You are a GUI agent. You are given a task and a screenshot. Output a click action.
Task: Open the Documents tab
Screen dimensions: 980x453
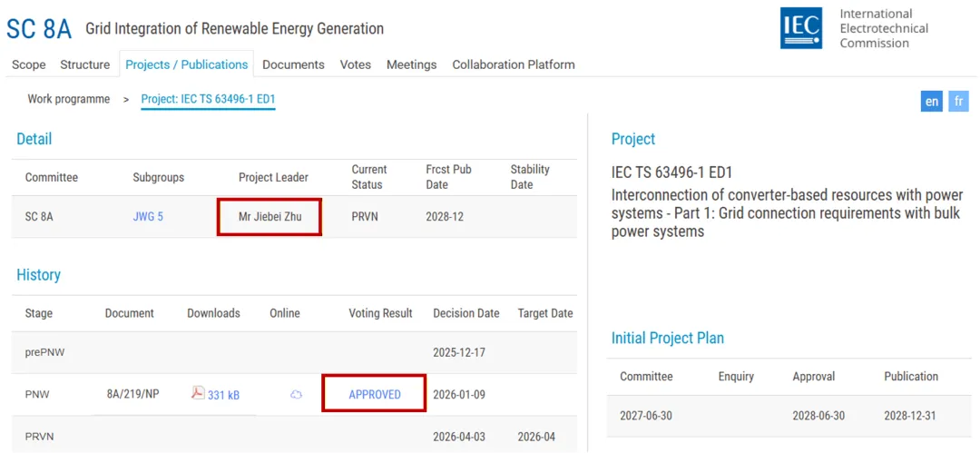point(293,64)
